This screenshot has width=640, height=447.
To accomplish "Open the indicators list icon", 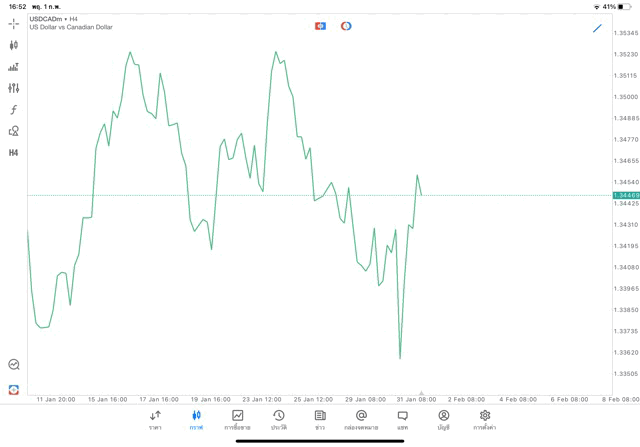I will click(14, 67).
